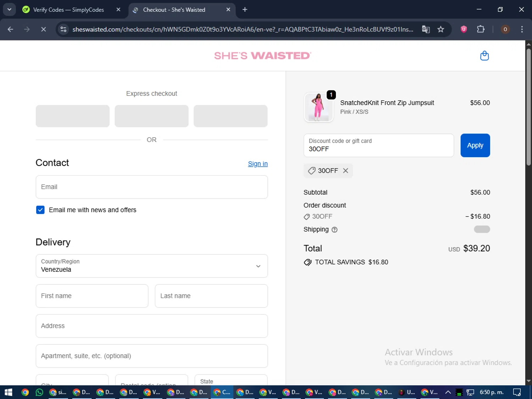Stop loading the page
Image resolution: width=532 pixels, height=399 pixels.
pos(43,29)
